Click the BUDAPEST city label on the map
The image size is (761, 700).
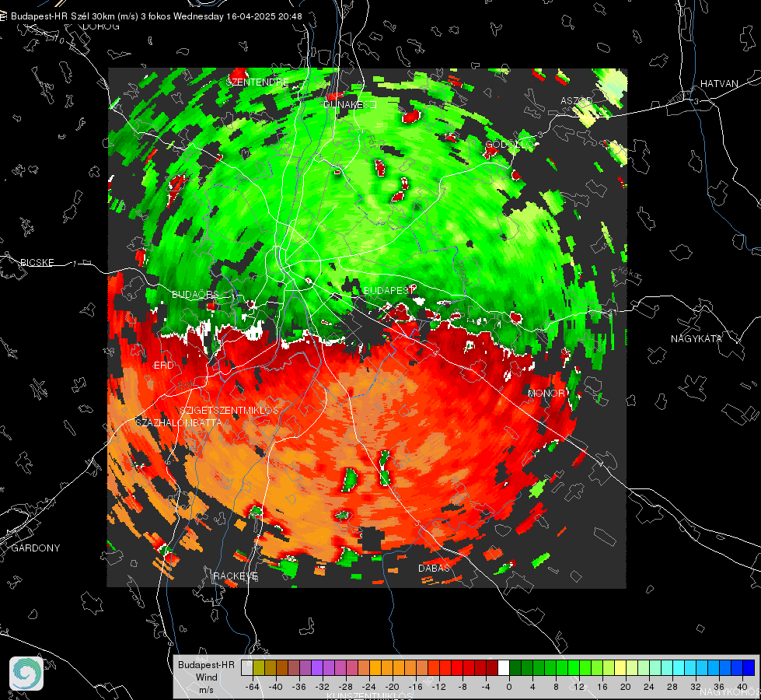click(x=389, y=290)
